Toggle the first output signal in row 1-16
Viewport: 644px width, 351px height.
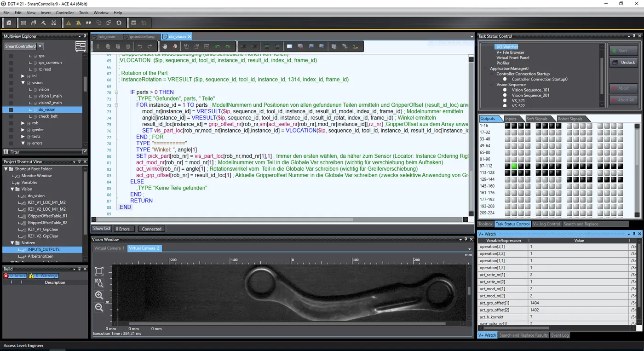click(507, 126)
